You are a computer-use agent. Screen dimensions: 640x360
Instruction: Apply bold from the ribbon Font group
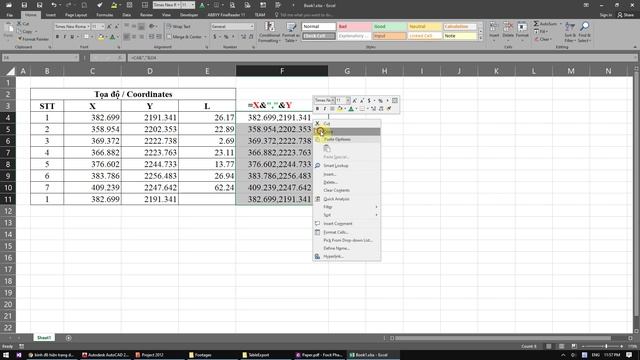click(x=57, y=37)
